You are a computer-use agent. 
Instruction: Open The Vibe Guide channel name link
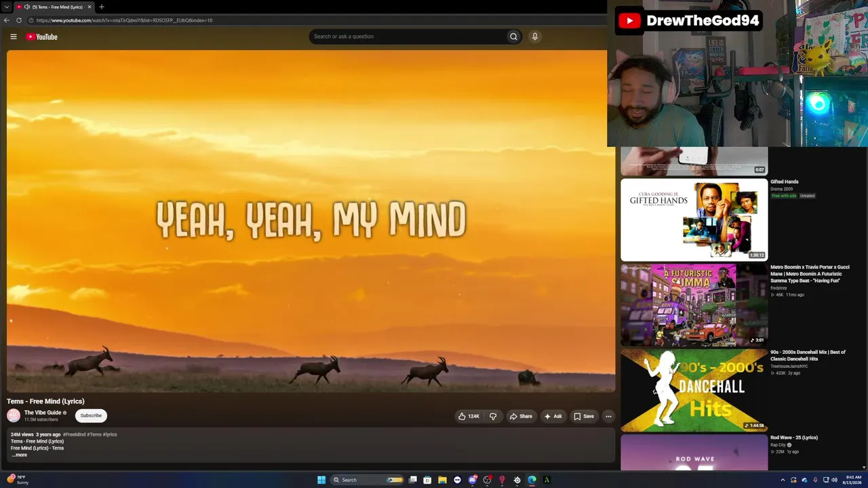(43, 413)
